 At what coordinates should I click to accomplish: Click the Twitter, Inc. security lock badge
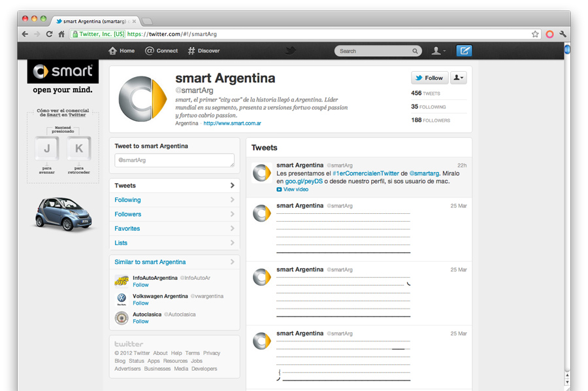98,34
